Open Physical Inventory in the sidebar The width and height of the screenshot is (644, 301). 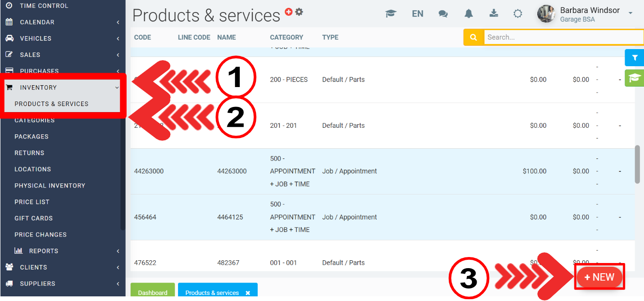click(x=50, y=186)
